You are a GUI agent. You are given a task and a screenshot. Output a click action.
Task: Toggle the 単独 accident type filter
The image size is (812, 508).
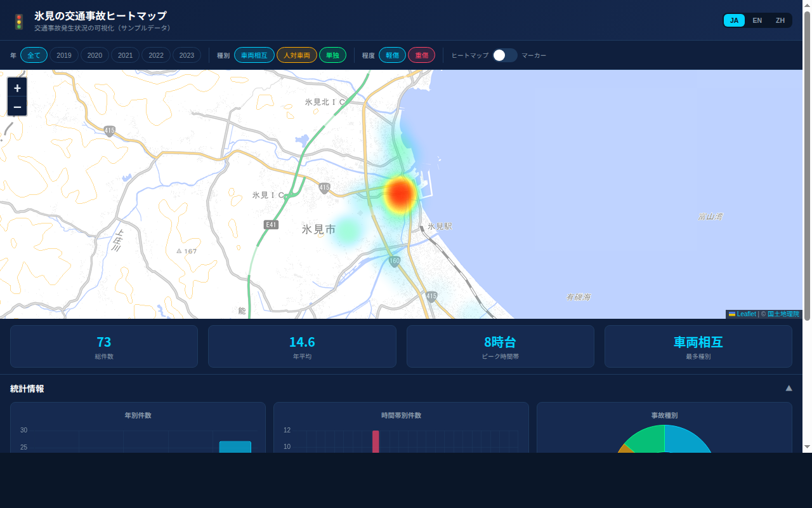point(332,55)
